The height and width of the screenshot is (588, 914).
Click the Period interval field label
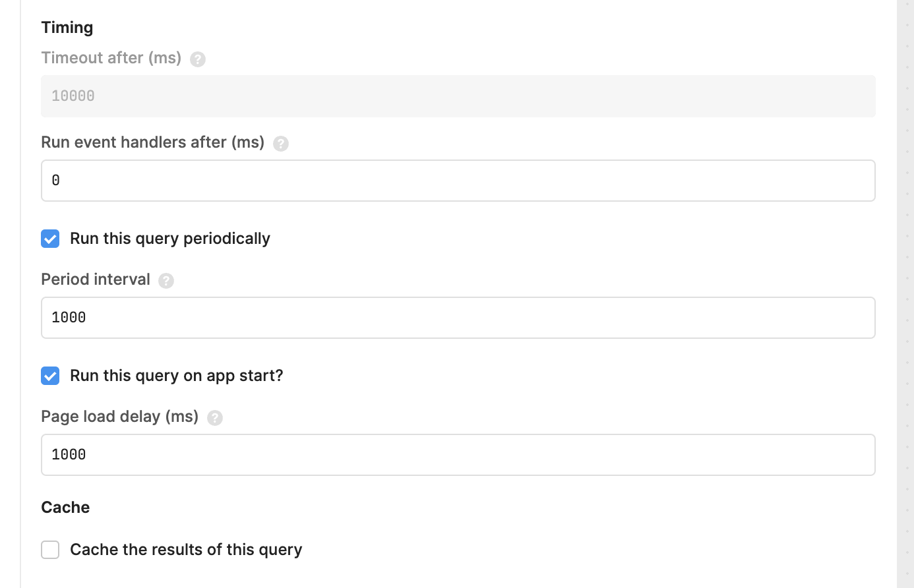(x=96, y=279)
